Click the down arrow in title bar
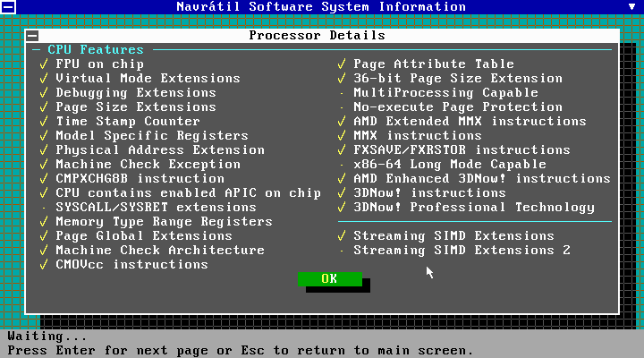The image size is (644, 358). click(631, 6)
